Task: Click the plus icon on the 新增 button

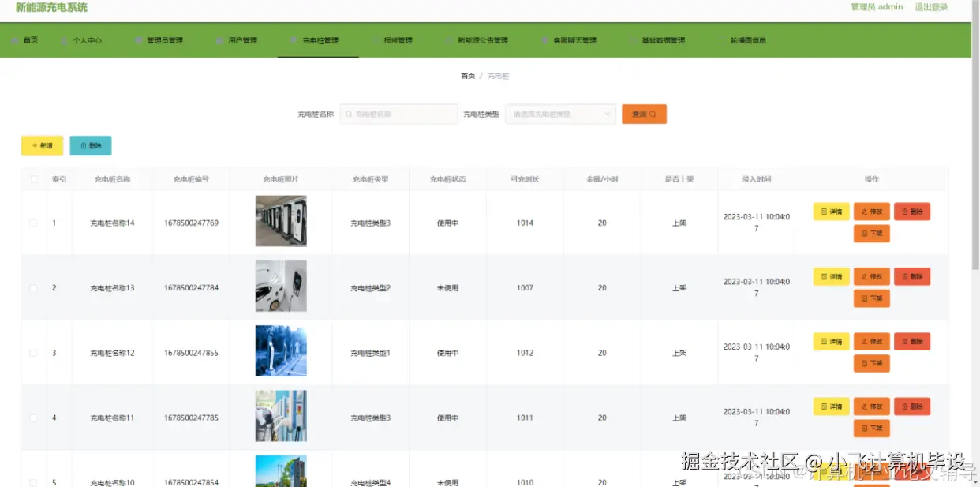Action: tap(35, 145)
